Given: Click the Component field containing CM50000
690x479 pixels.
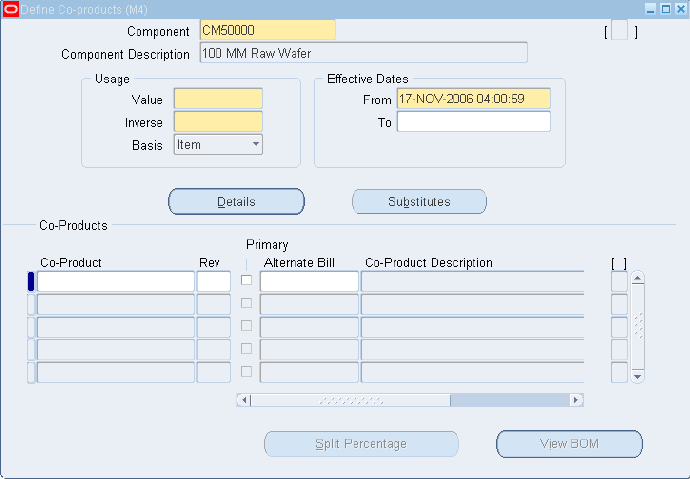Looking at the screenshot, I should 268,30.
